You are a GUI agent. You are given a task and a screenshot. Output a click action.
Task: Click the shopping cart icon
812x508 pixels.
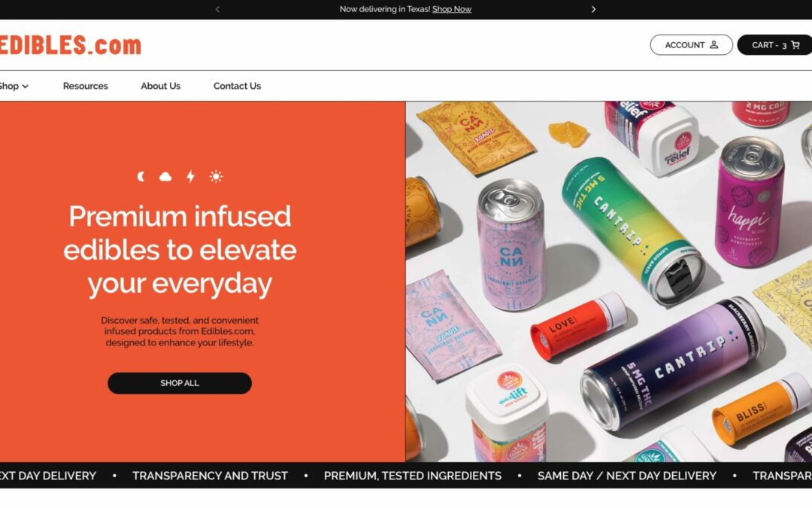(795, 45)
